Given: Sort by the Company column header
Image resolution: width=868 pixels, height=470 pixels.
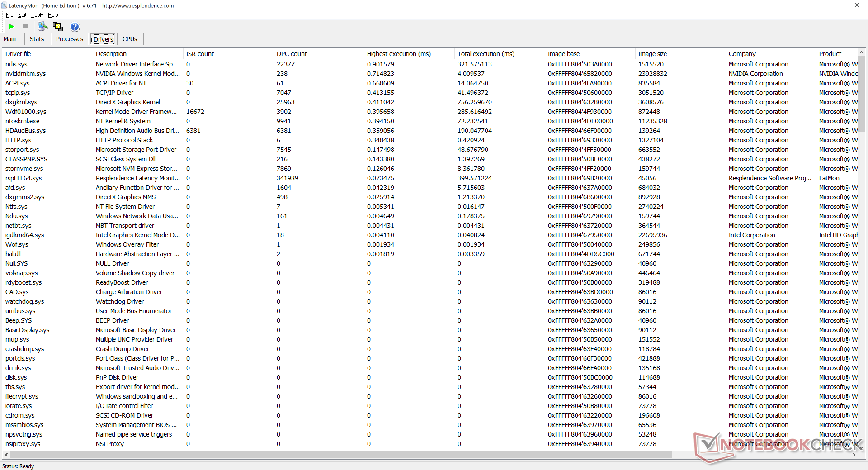Looking at the screenshot, I should [771, 54].
